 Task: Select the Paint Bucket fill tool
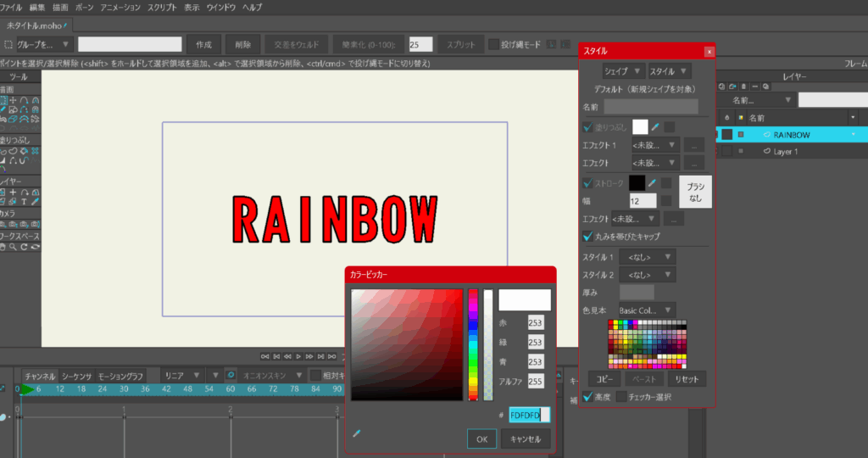click(25, 151)
